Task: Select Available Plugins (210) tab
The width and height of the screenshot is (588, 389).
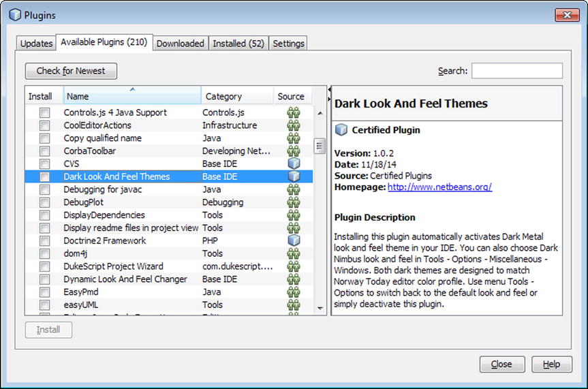Action: [104, 42]
